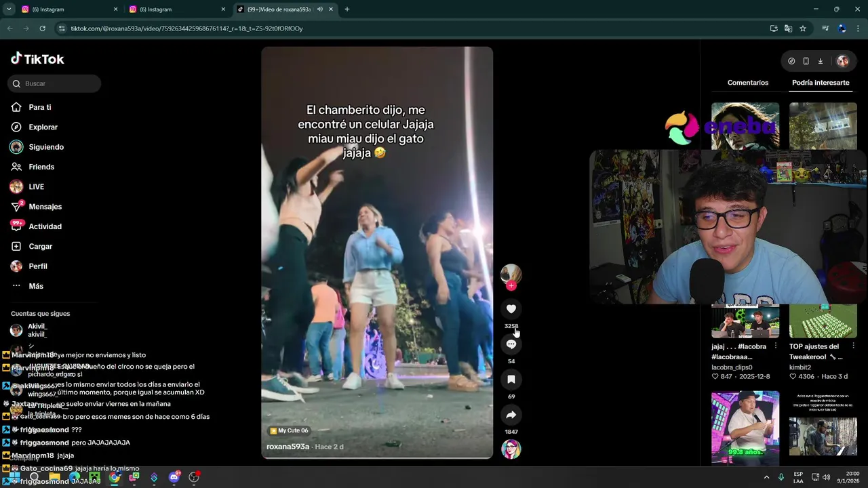Switch to the Podría interesarte tab

[x=821, y=83]
